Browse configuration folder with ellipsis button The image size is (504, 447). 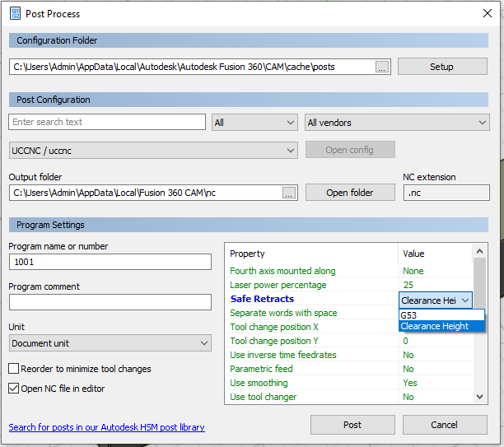(381, 67)
